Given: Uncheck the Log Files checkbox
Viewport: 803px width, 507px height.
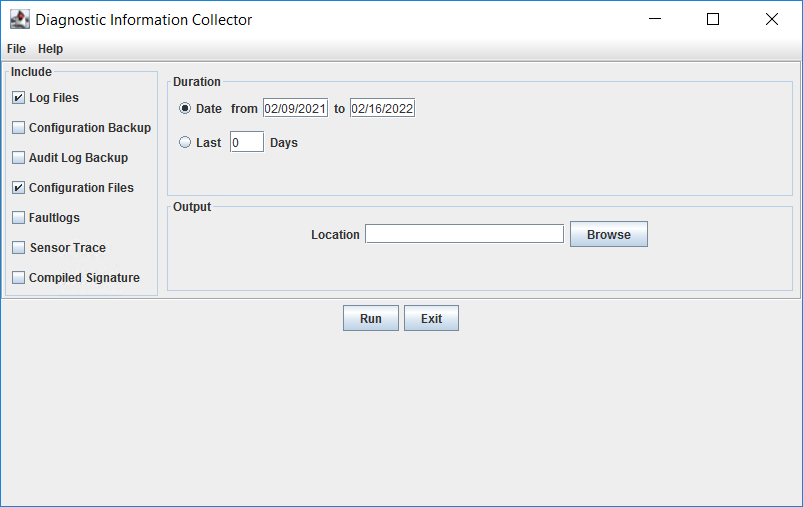Looking at the screenshot, I should (x=18, y=97).
